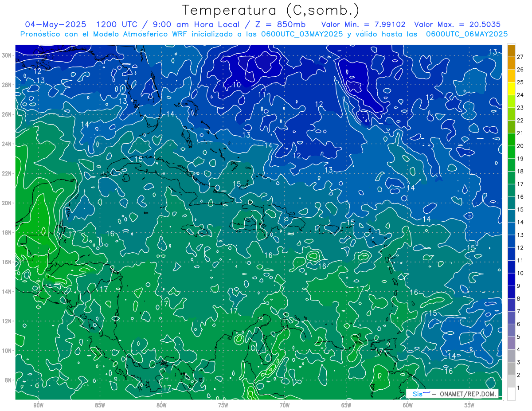Click 'Valor Max. = 20.5035' readout

(457, 24)
